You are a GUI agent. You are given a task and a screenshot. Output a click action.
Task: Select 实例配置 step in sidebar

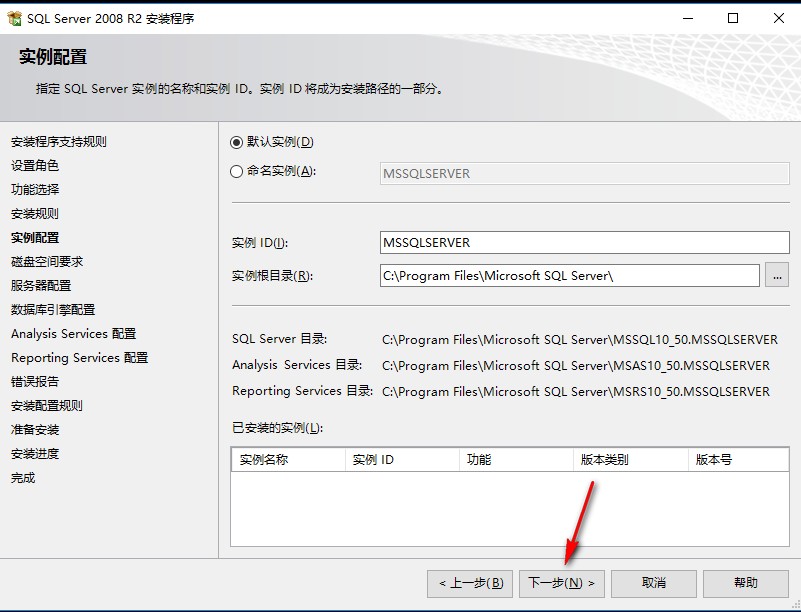(x=35, y=238)
